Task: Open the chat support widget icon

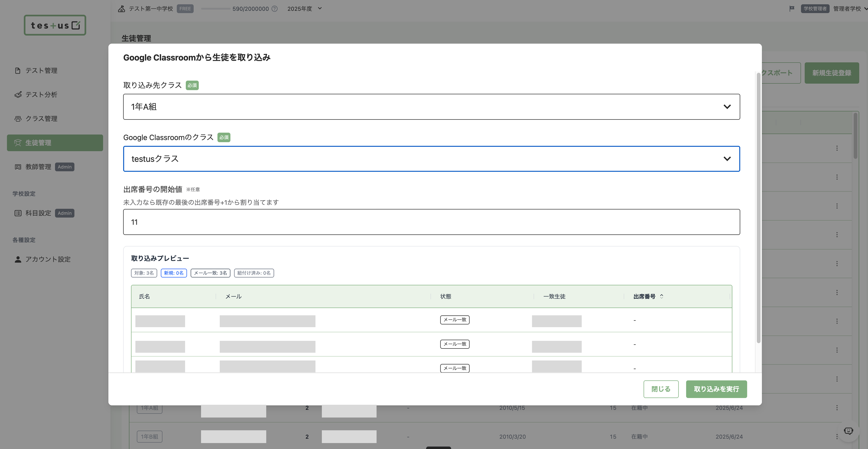Action: coord(848,431)
